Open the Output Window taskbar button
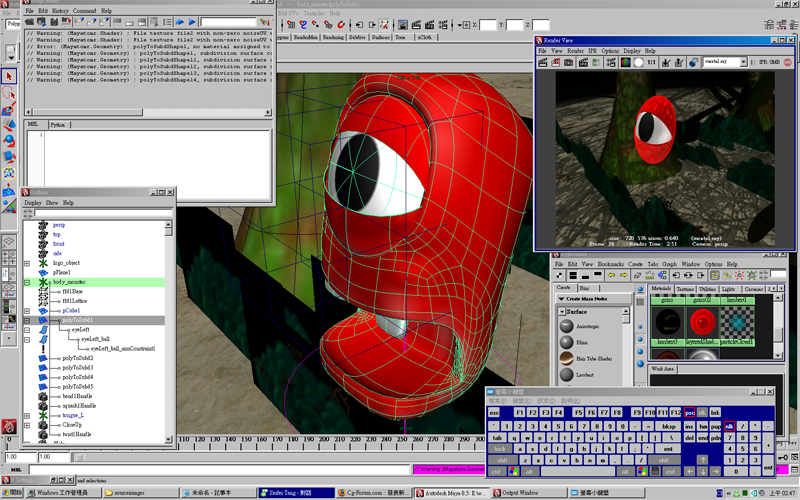800x500 pixels. (x=529, y=493)
